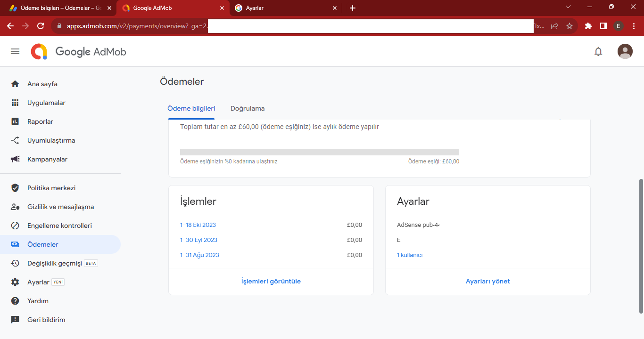Toggle the browser side panel
Viewport: 644px width, 339px height.
(603, 26)
